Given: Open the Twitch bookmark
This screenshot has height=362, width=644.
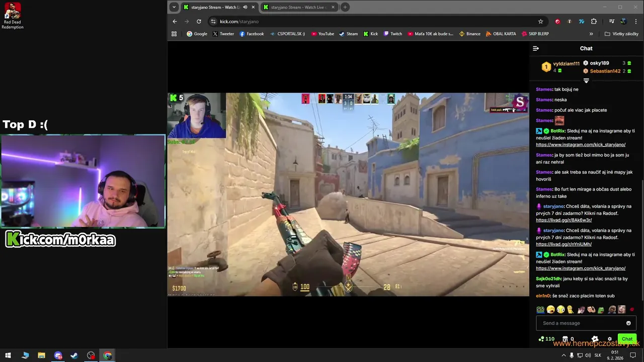Looking at the screenshot, I should coord(392,34).
